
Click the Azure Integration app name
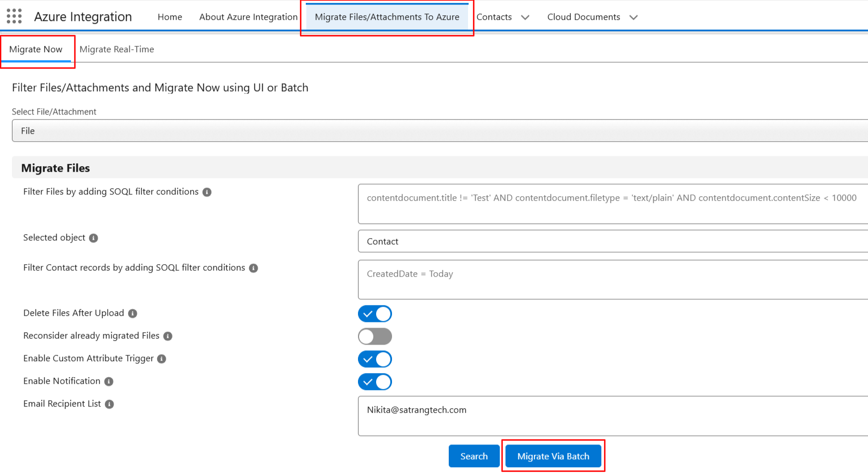click(83, 17)
